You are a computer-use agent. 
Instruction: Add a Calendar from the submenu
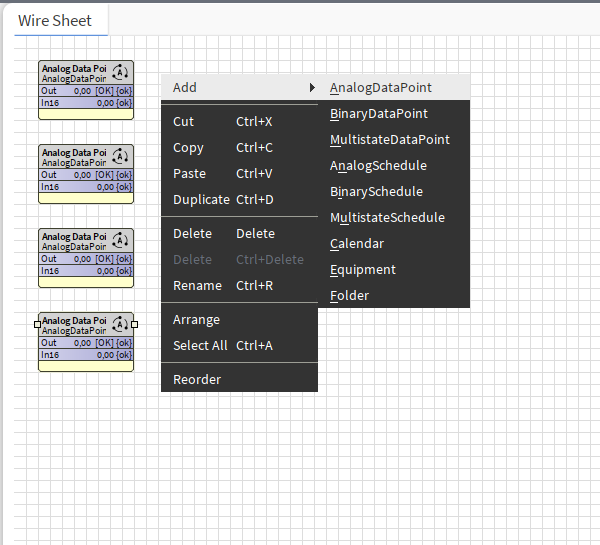click(357, 244)
